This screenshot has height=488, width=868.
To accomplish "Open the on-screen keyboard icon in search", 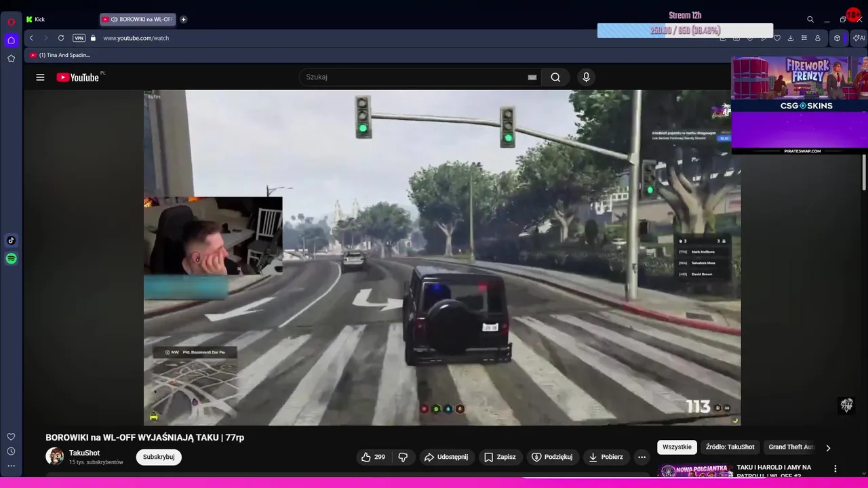I will pyautogui.click(x=532, y=77).
